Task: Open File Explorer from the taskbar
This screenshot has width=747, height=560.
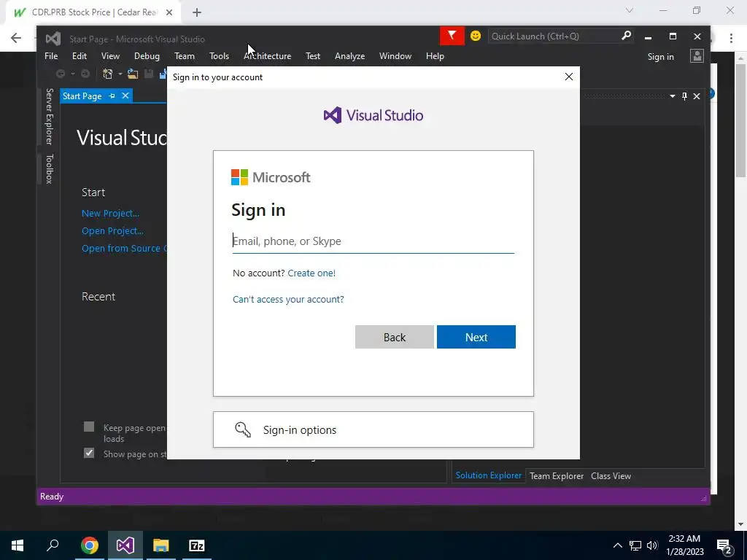Action: pyautogui.click(x=161, y=545)
